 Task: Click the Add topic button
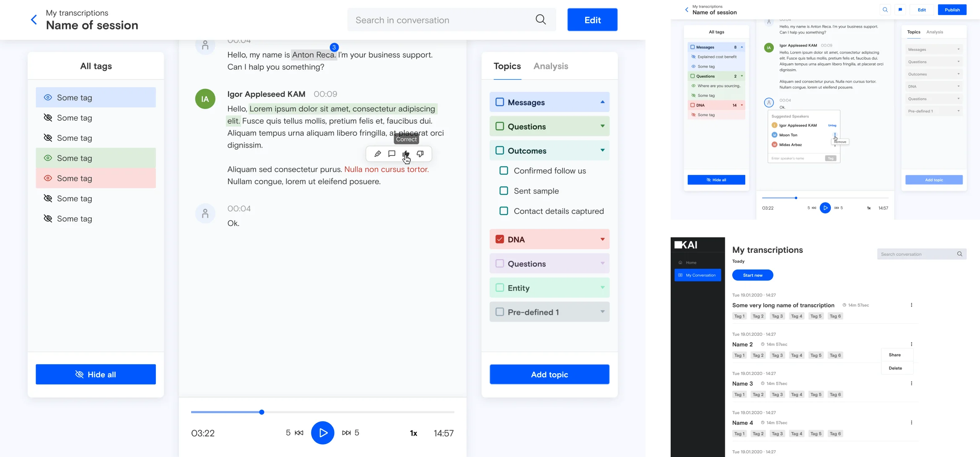pyautogui.click(x=549, y=374)
